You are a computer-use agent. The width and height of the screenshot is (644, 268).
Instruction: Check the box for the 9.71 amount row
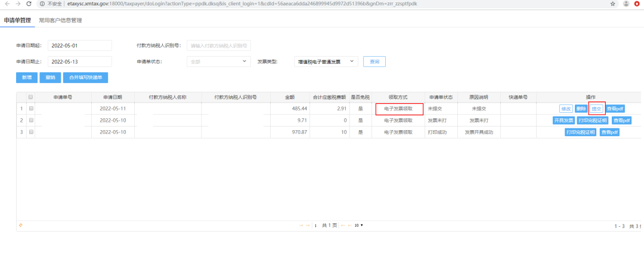pyautogui.click(x=31, y=121)
